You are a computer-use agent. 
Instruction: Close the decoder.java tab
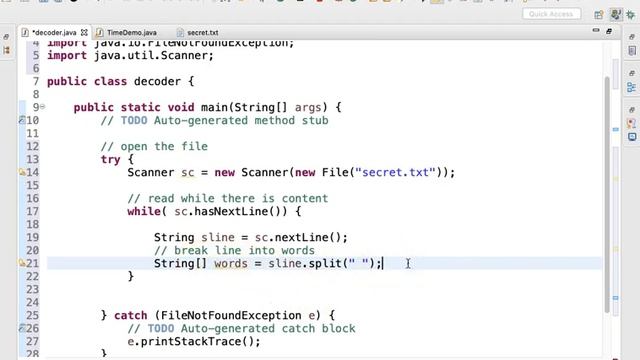(x=84, y=32)
